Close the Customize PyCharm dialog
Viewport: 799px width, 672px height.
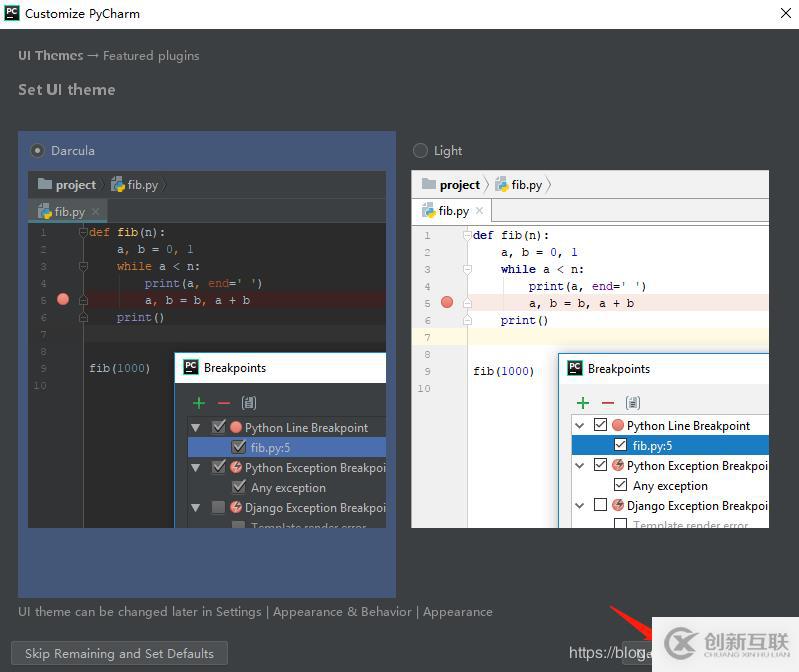coord(785,14)
